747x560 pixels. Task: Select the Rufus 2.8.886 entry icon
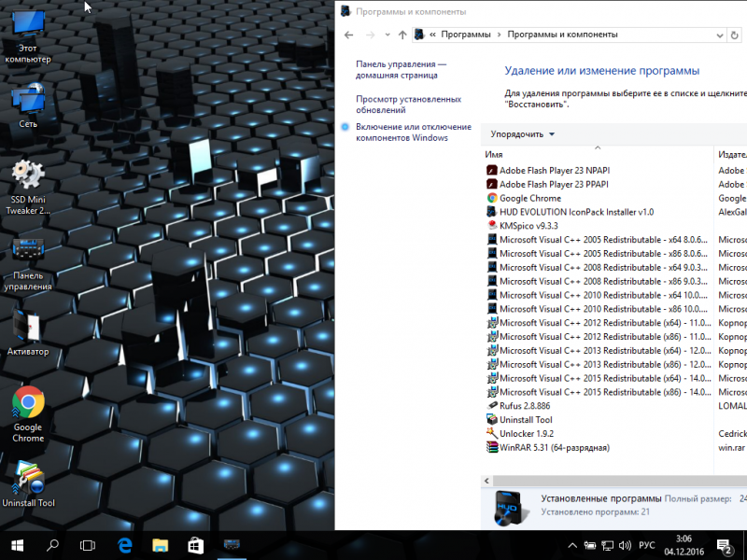tap(492, 406)
